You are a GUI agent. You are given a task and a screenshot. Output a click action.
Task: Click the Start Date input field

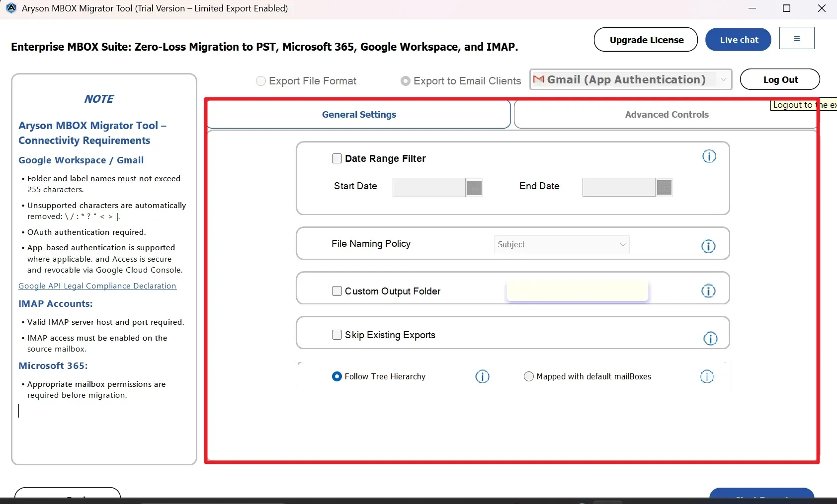(x=429, y=188)
